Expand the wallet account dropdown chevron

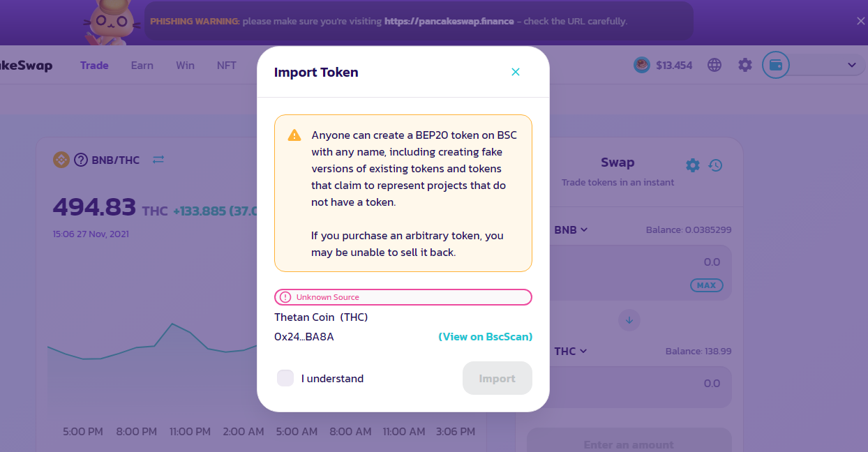tap(852, 65)
